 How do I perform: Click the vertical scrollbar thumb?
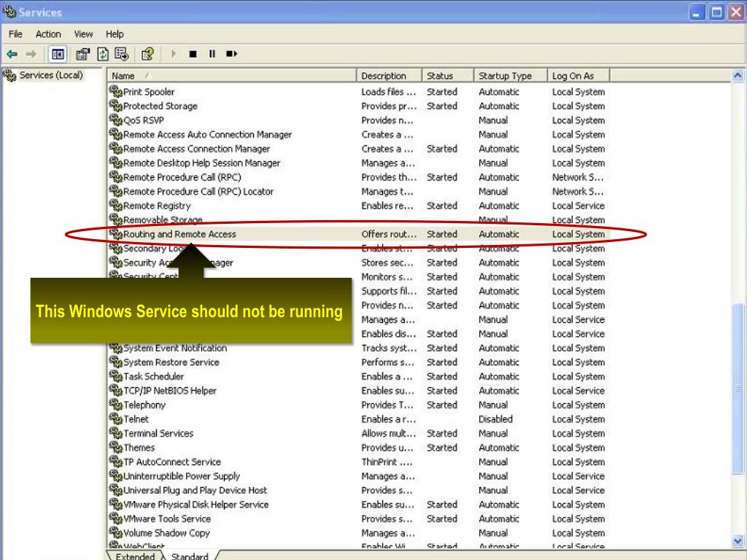(x=738, y=388)
